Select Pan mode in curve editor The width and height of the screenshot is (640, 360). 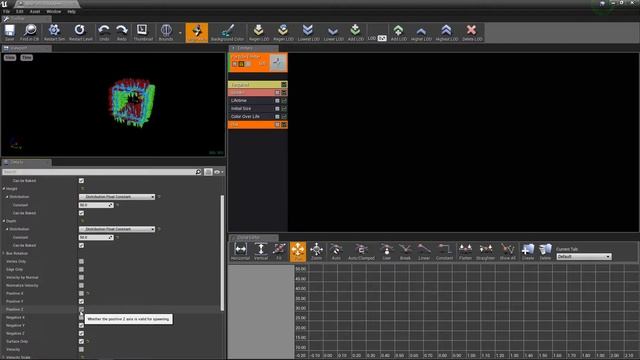(298, 251)
